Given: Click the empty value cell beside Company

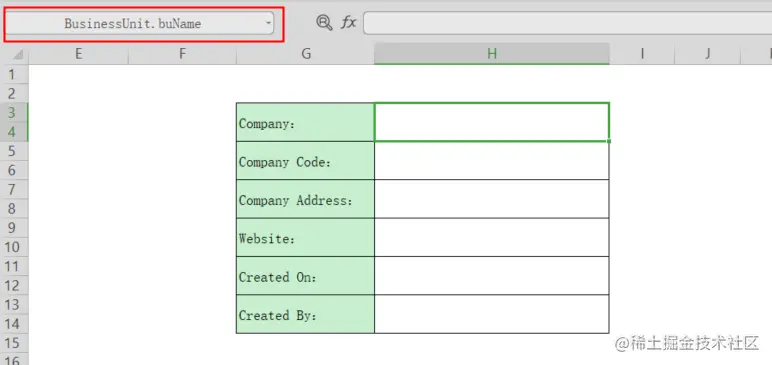Looking at the screenshot, I should click(x=492, y=122).
